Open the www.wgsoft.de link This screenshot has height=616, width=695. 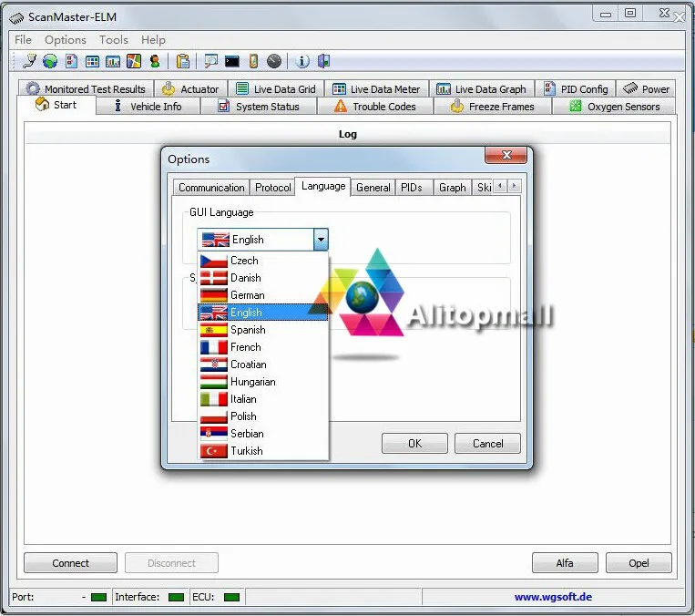(553, 597)
